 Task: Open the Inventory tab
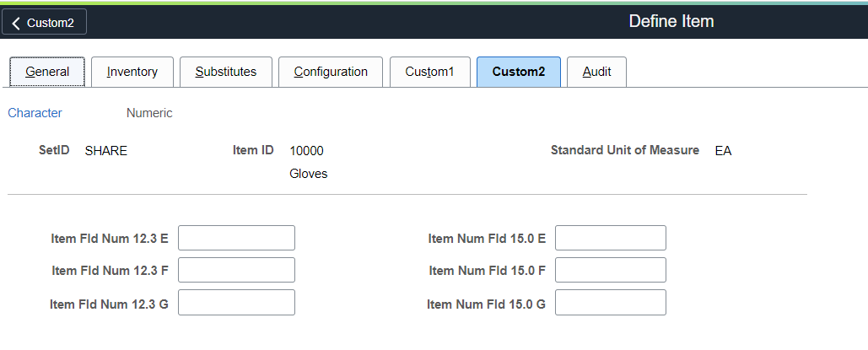click(x=132, y=72)
